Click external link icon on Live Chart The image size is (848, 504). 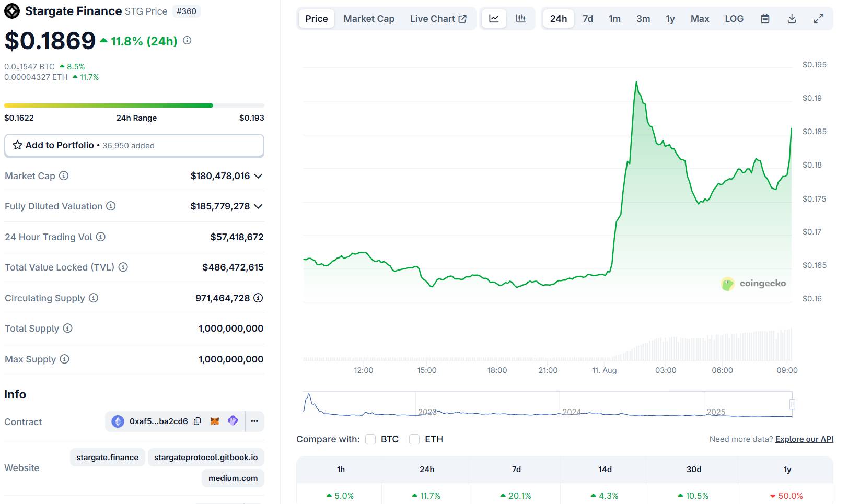click(462, 19)
